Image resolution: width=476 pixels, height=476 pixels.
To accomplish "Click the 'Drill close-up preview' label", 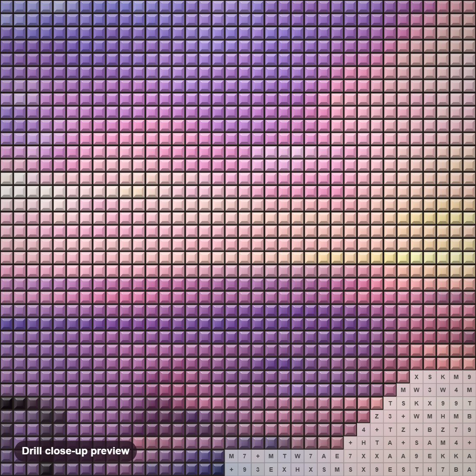I will (x=76, y=451).
